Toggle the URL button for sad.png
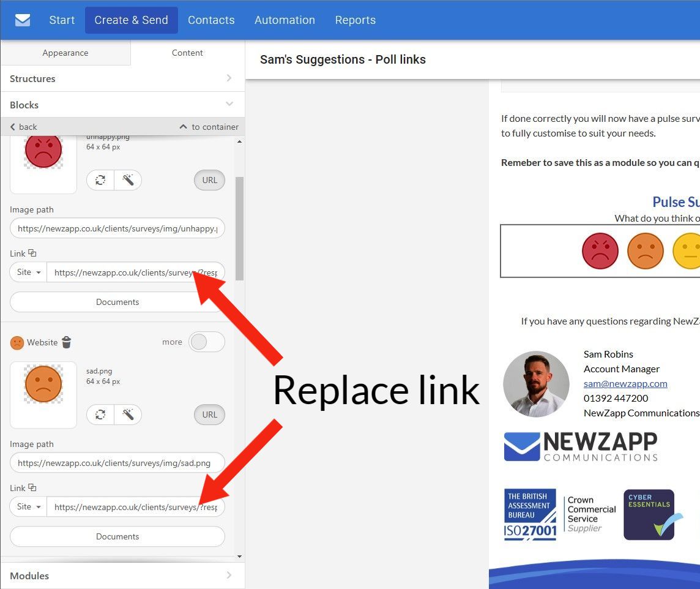 tap(209, 415)
